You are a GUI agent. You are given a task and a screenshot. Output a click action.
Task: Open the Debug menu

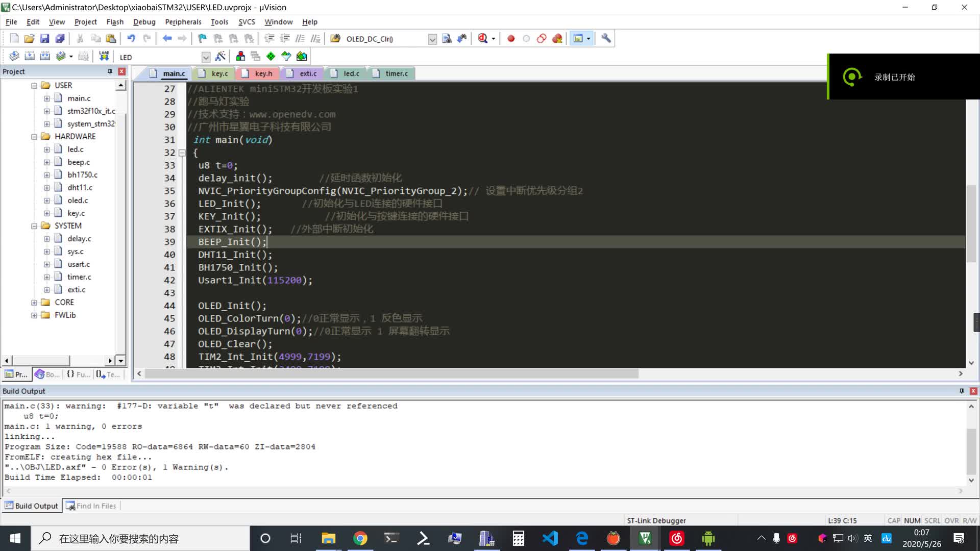pos(144,21)
